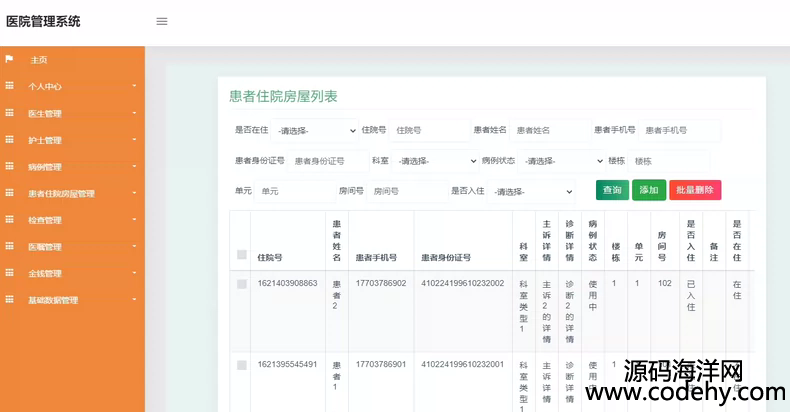Click the grid icon next to 医生管理

coord(10,113)
